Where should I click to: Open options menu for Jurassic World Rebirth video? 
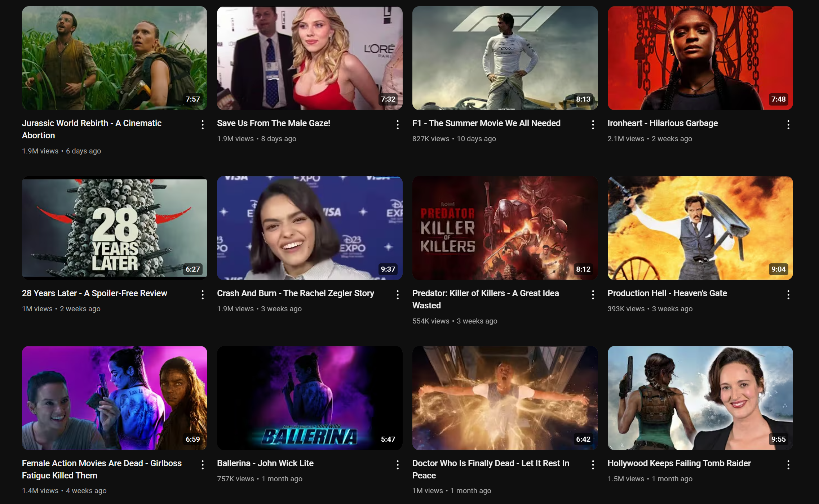click(x=203, y=125)
